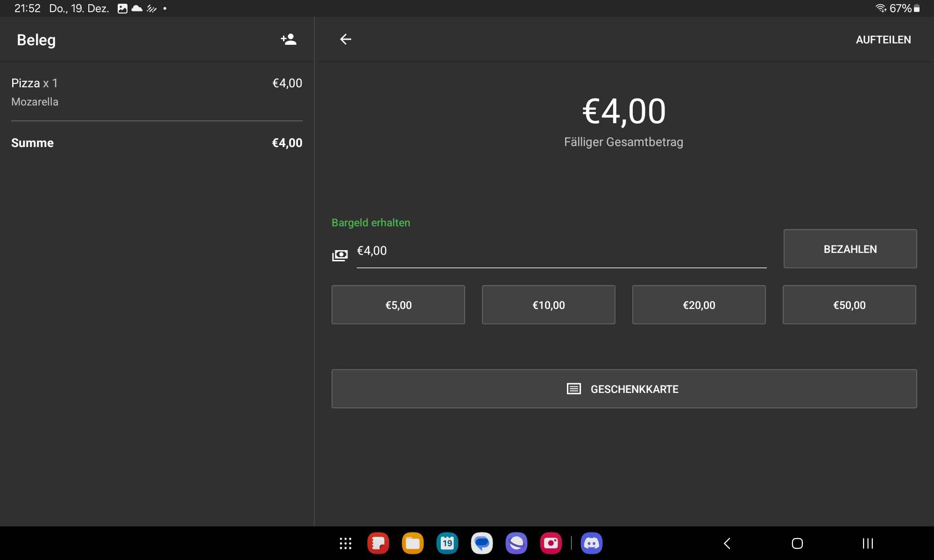Open the Discord app in the taskbar

[x=591, y=543]
